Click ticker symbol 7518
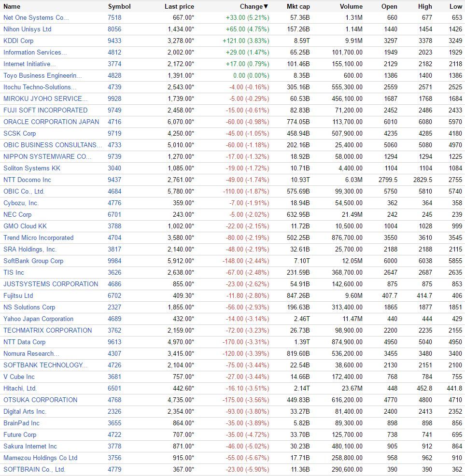This screenshot has width=465, height=476. [x=114, y=17]
